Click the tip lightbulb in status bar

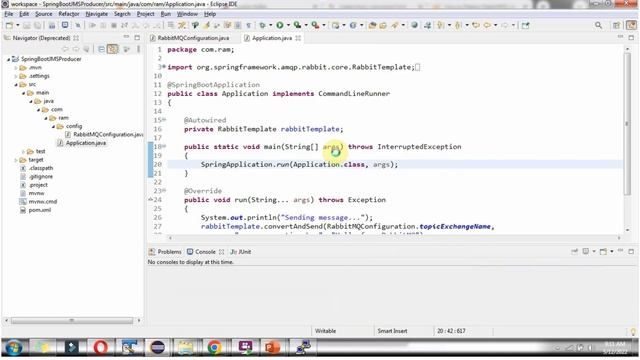coord(633,332)
